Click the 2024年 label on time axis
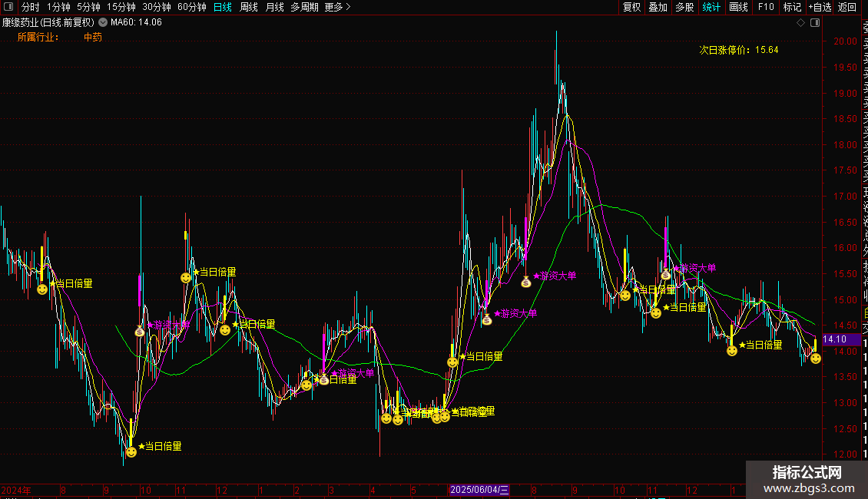Viewport: 868px width, 499px height. 16,490
